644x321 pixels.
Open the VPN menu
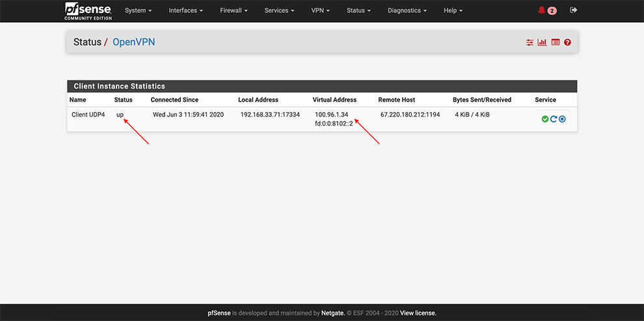pos(320,10)
